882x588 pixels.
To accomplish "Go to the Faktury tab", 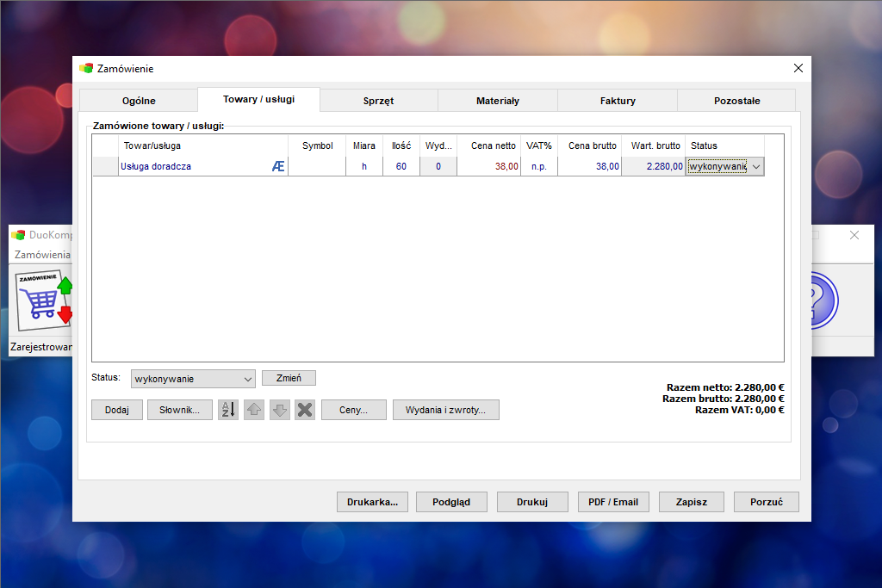I will pyautogui.click(x=618, y=101).
